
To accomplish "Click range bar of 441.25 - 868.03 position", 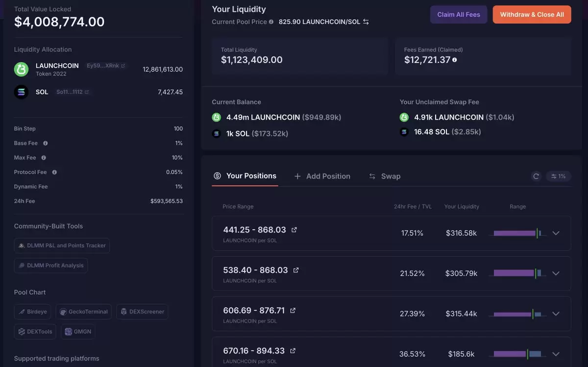I will click(x=517, y=233).
